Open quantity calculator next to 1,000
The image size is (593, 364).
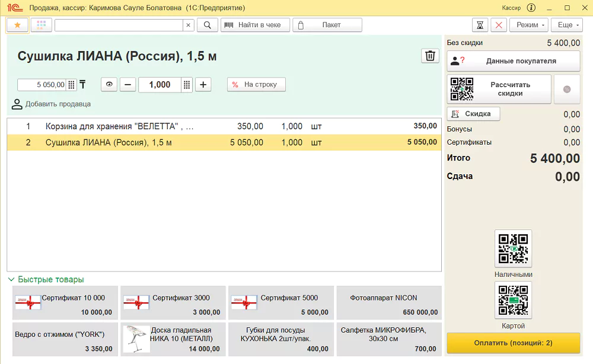187,85
